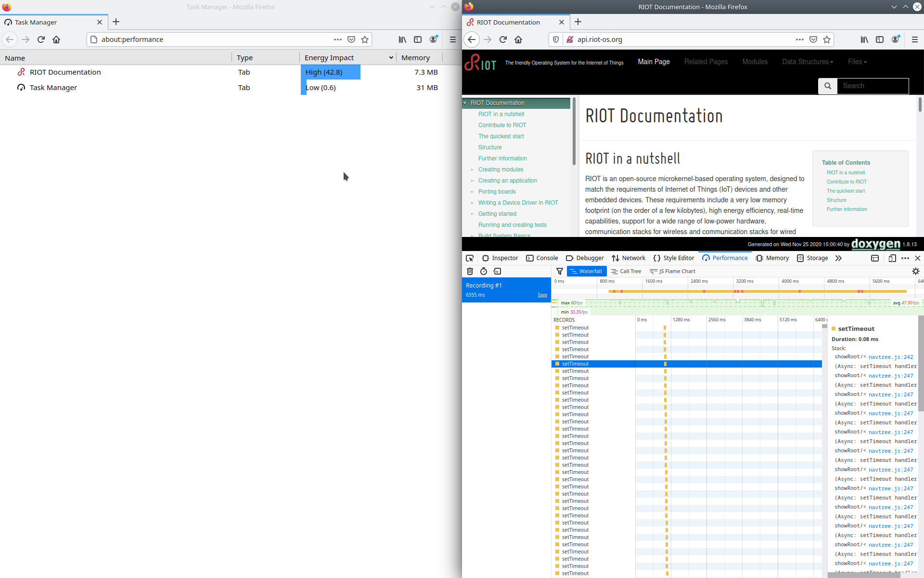Start recording performance with stopwatch icon

484,271
